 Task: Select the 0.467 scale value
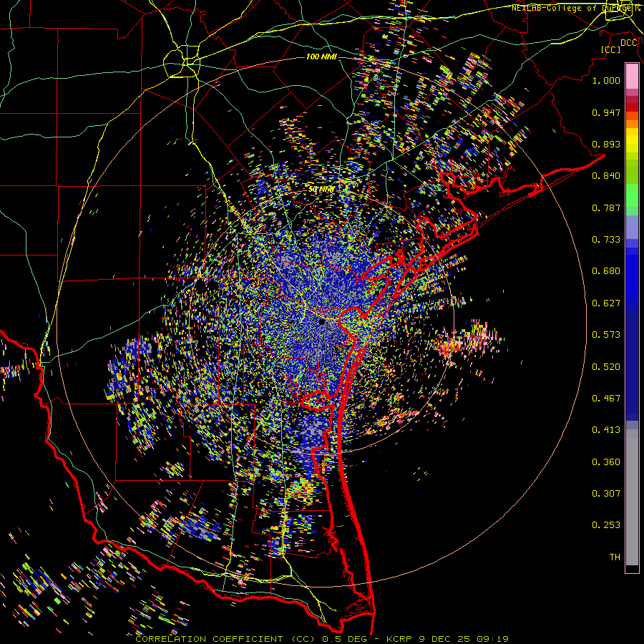pyautogui.click(x=606, y=399)
